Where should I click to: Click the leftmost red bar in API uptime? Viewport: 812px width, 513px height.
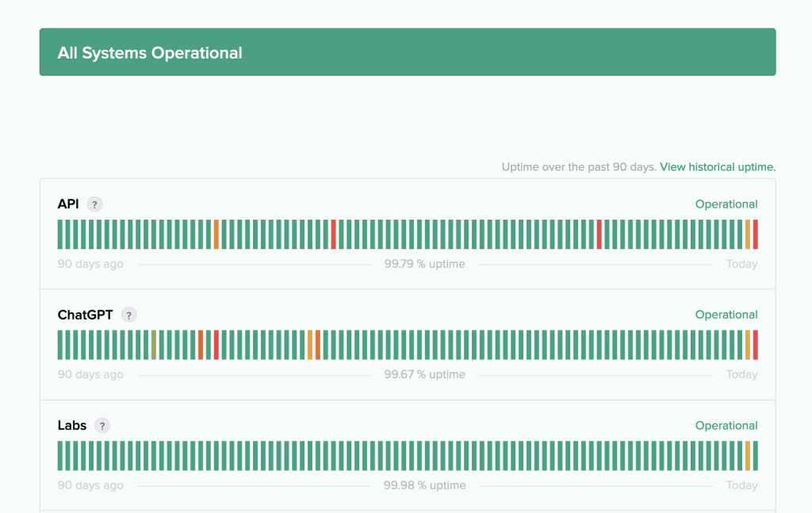pos(334,235)
